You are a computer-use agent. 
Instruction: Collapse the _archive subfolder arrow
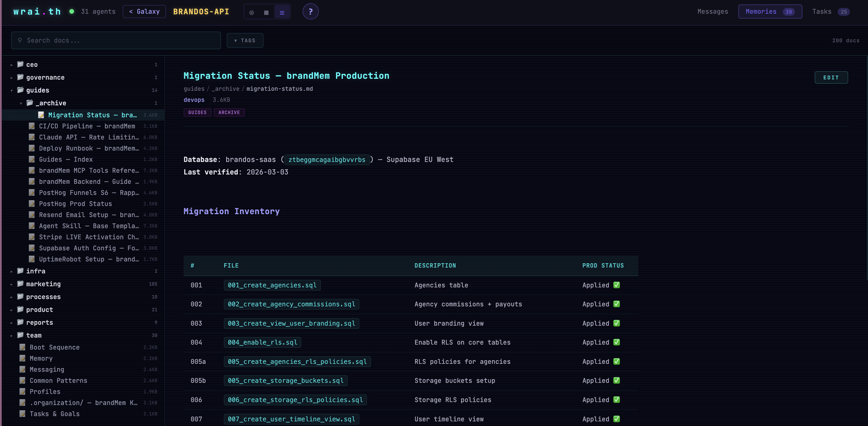[21, 103]
